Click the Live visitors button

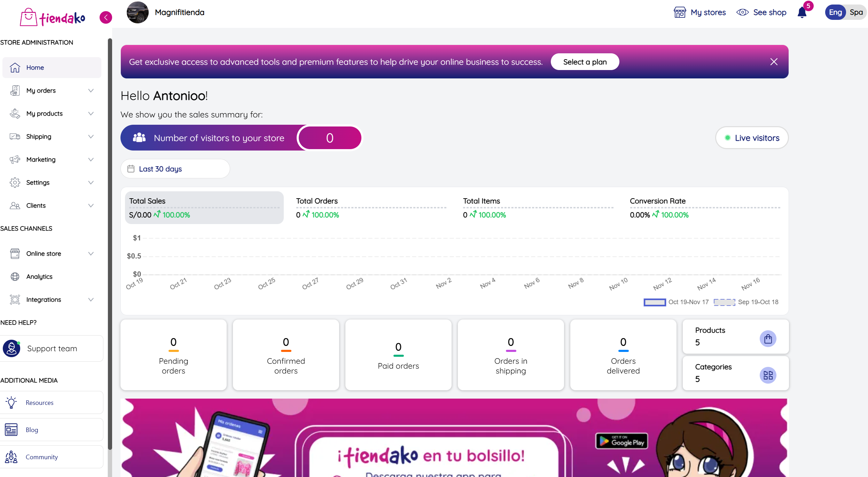tap(752, 138)
